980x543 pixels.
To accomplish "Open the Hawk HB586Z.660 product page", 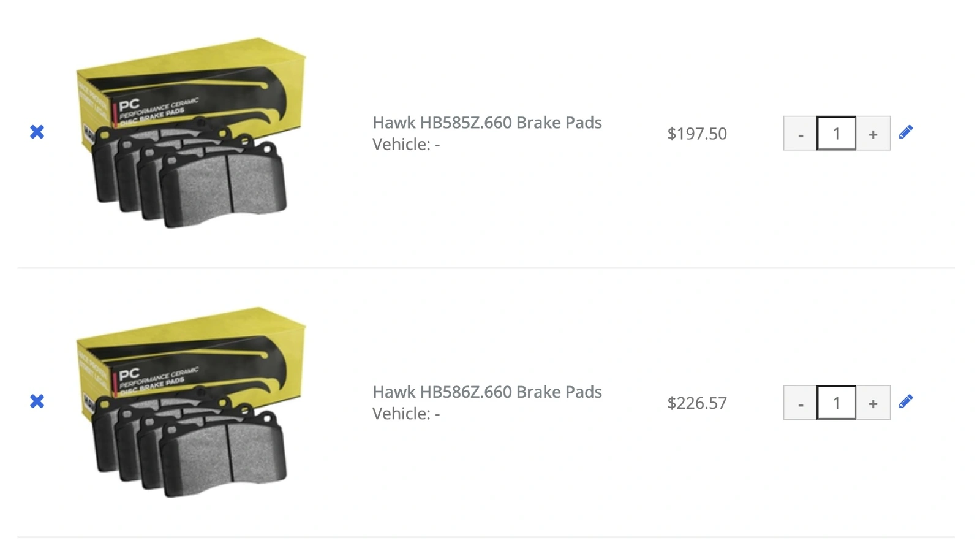I will tap(486, 392).
